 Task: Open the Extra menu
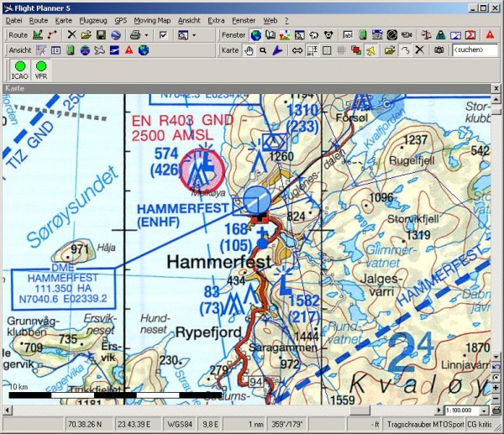coord(216,20)
